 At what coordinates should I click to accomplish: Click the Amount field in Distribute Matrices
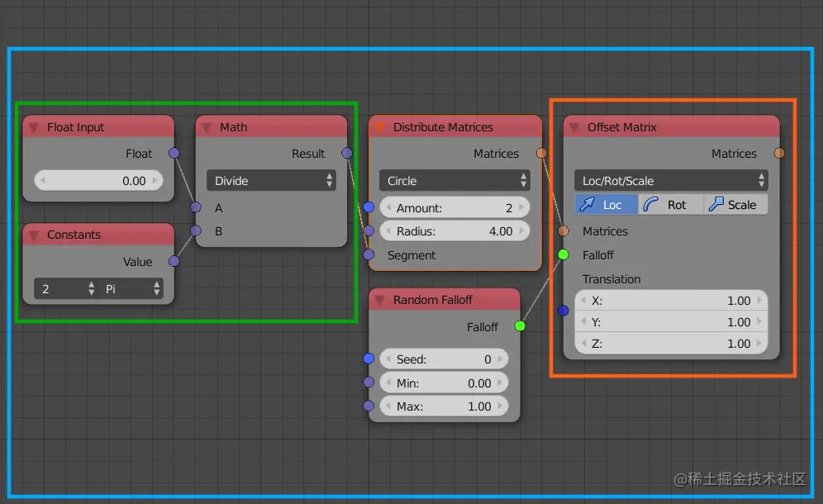click(454, 208)
